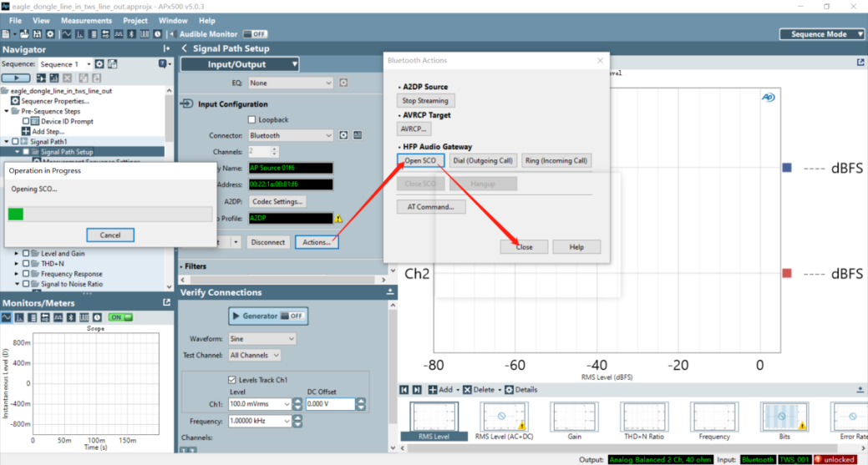Viewport: 868px width, 465px height.
Task: Open the Measurements menu
Action: pyautogui.click(x=86, y=21)
